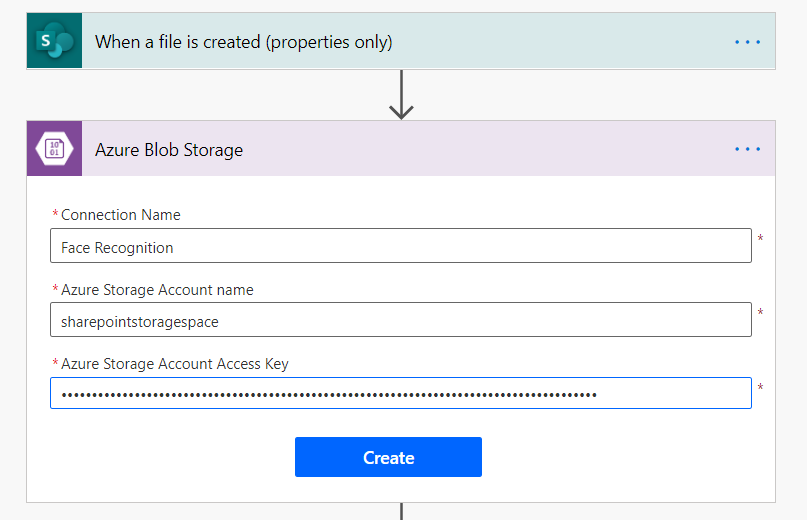
Task: Click the 'Azure Storage Account Access Key' label
Action: click(174, 364)
